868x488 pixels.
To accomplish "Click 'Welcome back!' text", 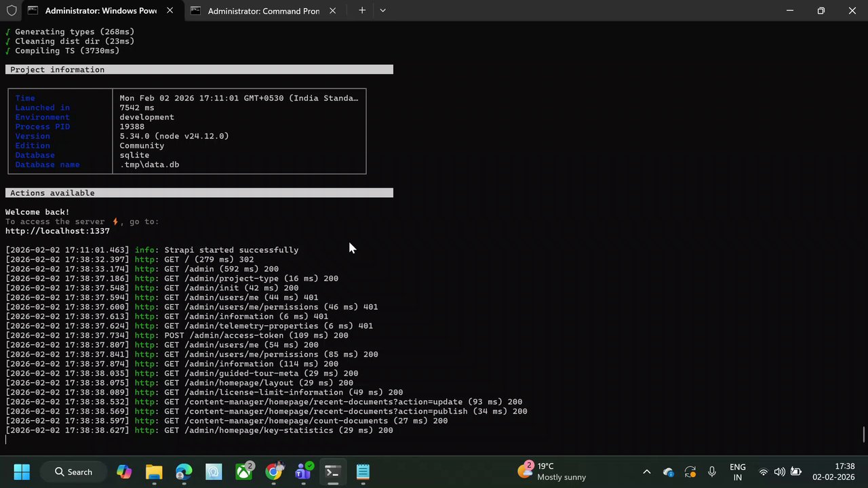I will pyautogui.click(x=37, y=212).
